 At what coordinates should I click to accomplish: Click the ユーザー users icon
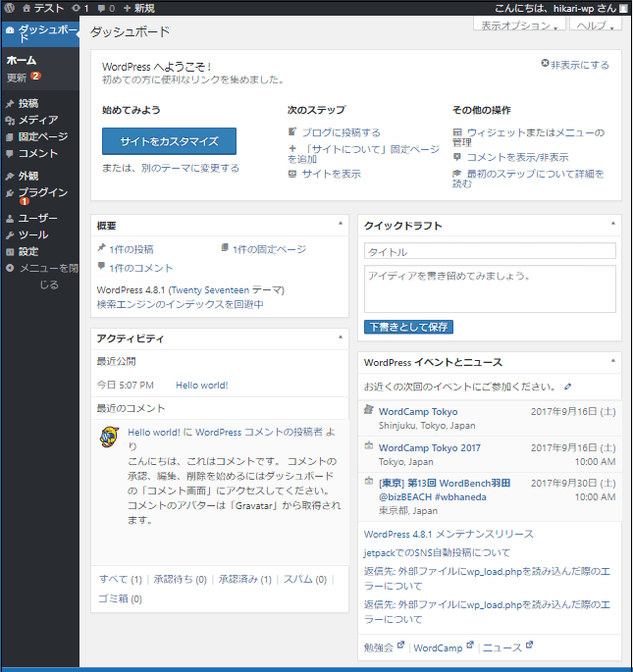pyautogui.click(x=10, y=219)
